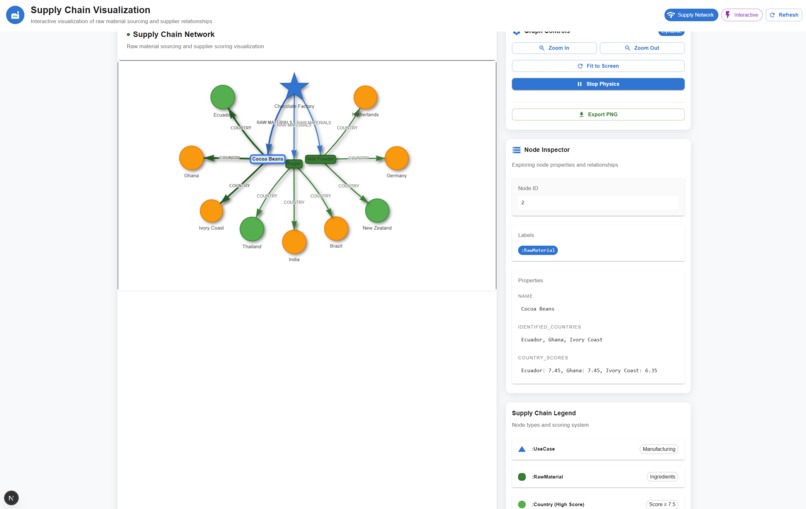Click the Chocolate Factory star node

point(294,86)
